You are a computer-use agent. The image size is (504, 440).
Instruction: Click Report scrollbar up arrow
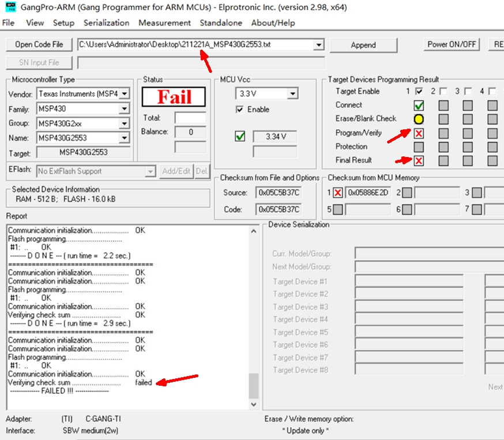(254, 231)
